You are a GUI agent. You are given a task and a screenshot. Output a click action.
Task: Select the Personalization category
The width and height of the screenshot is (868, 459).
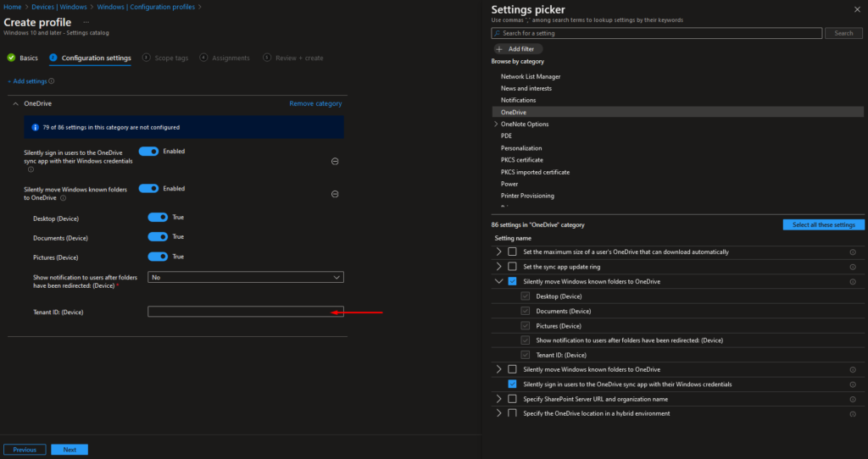click(x=521, y=148)
